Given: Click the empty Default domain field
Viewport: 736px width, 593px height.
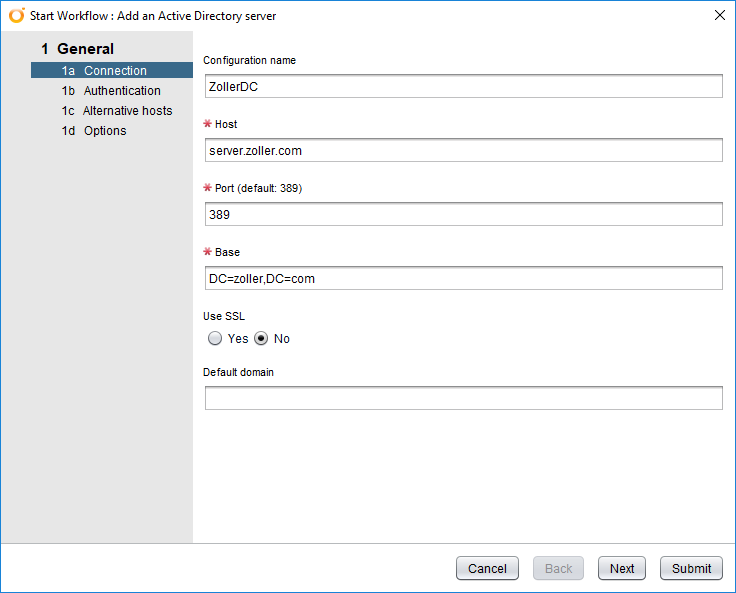Looking at the screenshot, I should (x=462, y=399).
